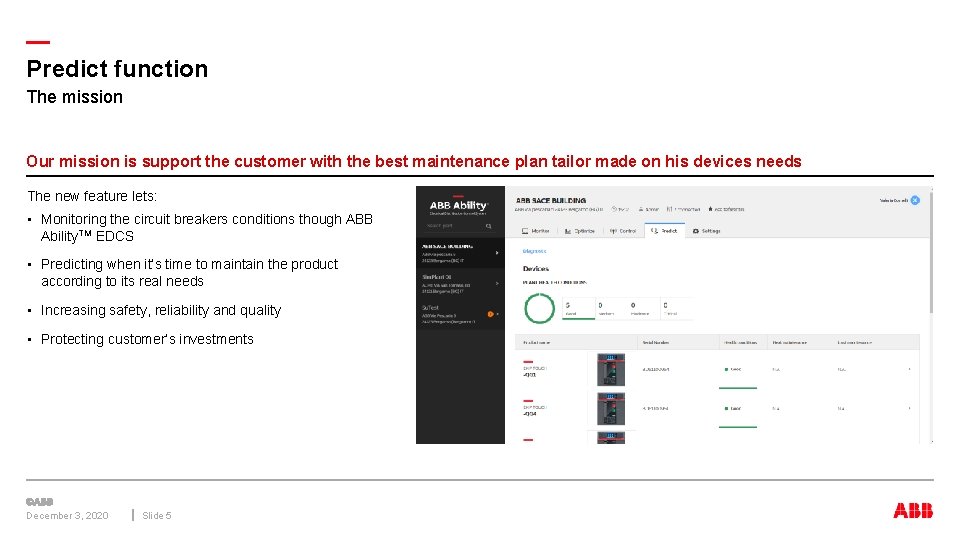Click the Devices section heading
The width and height of the screenshot is (960, 540).
pos(536,269)
